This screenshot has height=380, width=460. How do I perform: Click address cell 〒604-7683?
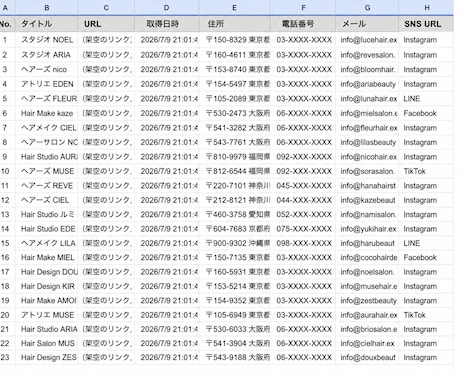click(234, 229)
